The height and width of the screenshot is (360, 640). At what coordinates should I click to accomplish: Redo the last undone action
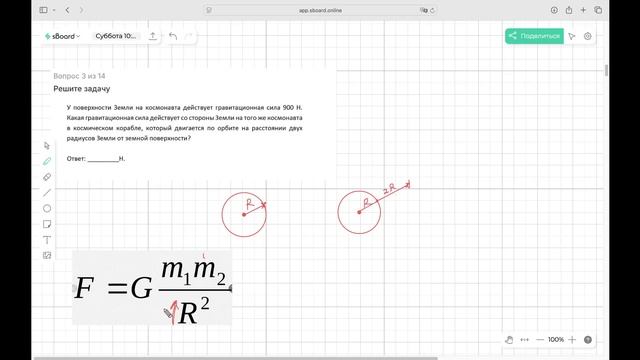pyautogui.click(x=188, y=36)
